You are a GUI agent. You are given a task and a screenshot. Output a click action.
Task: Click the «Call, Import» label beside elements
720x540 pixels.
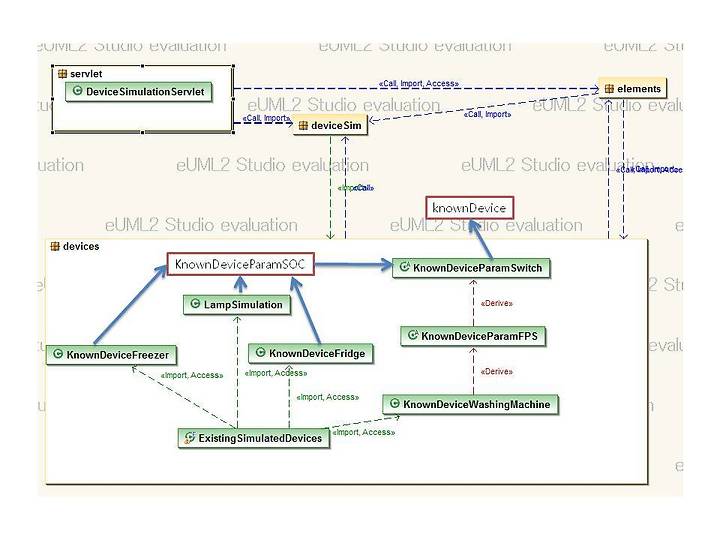487,114
